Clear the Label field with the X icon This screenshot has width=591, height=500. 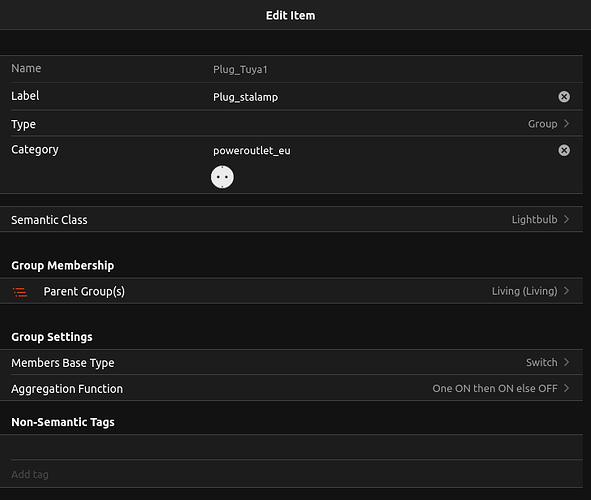click(x=564, y=97)
